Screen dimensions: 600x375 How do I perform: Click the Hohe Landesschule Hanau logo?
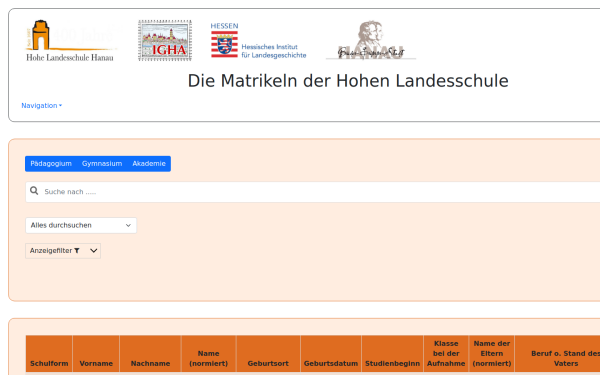click(71, 41)
